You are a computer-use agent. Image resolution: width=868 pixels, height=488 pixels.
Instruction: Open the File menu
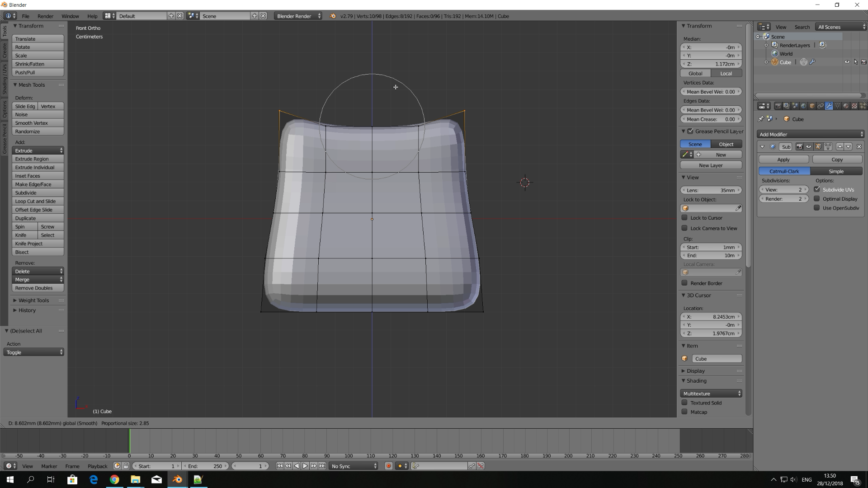click(26, 16)
